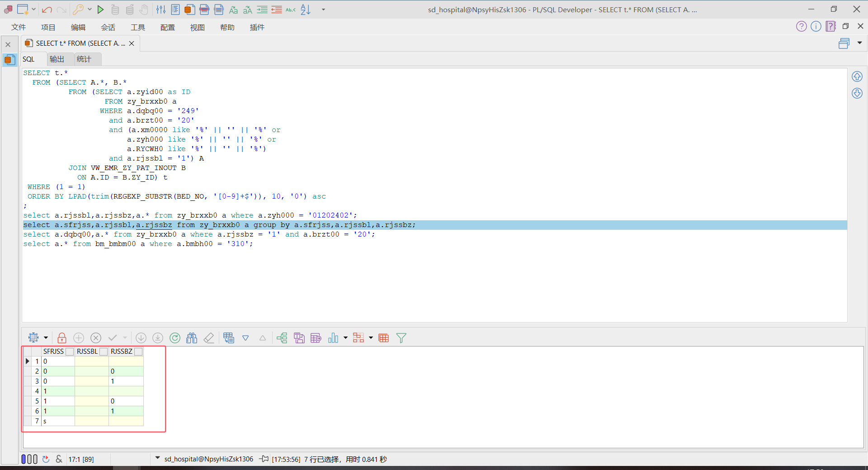Click the Find binoculars icon in results toolbar
The height and width of the screenshot is (470, 868).
click(192, 338)
